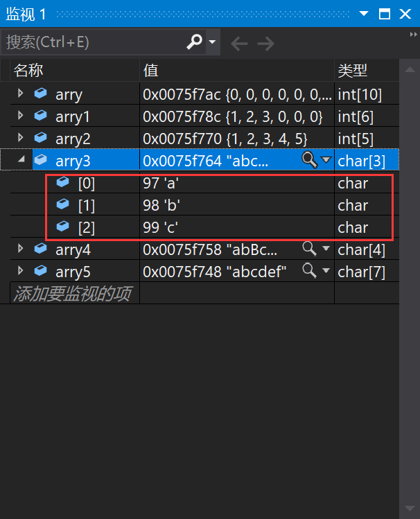This screenshot has height=519, width=420.
Task: Expand the arry5 variable node
Action: tap(21, 270)
